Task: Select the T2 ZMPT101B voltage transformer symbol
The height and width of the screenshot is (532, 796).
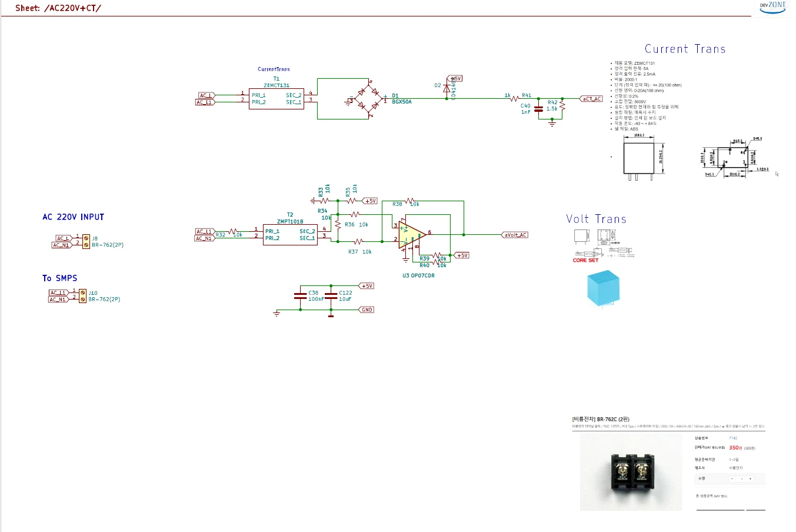Action: [290, 235]
